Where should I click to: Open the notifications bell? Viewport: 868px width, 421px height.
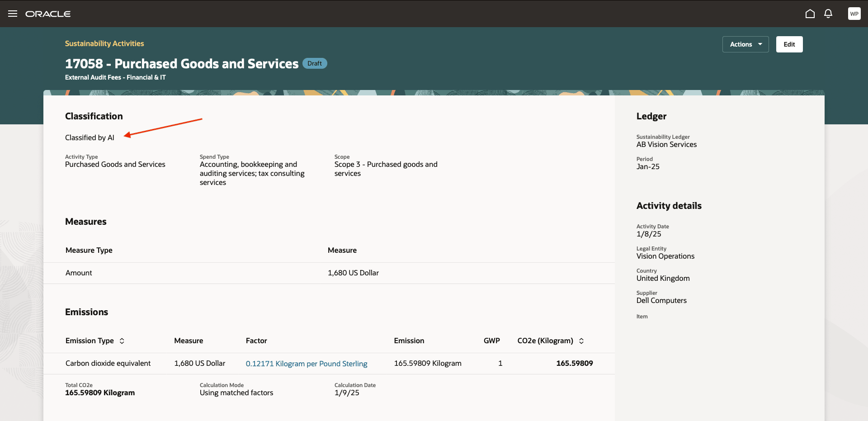point(828,14)
